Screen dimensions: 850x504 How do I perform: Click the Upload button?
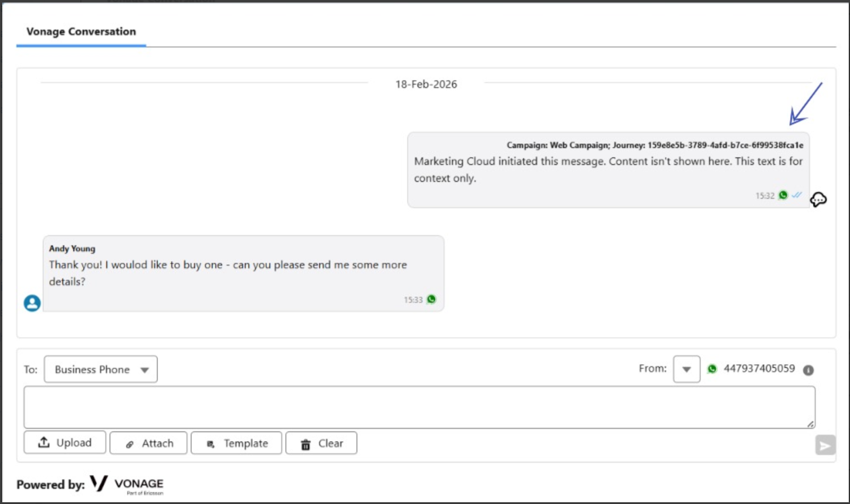65,442
